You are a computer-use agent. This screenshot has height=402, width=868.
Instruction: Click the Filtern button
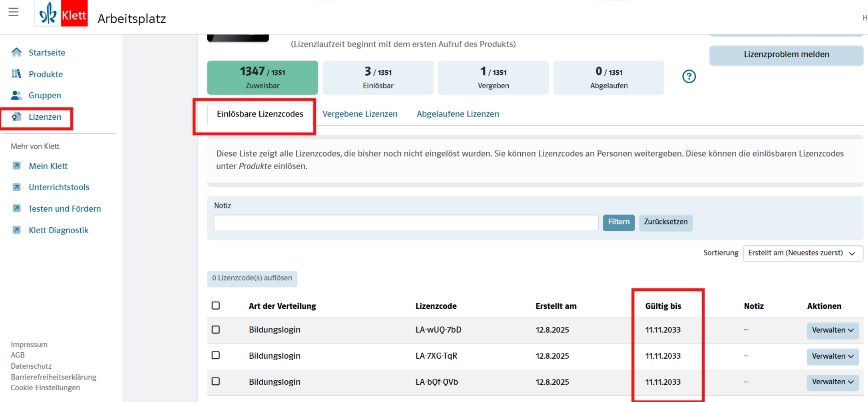coord(618,222)
